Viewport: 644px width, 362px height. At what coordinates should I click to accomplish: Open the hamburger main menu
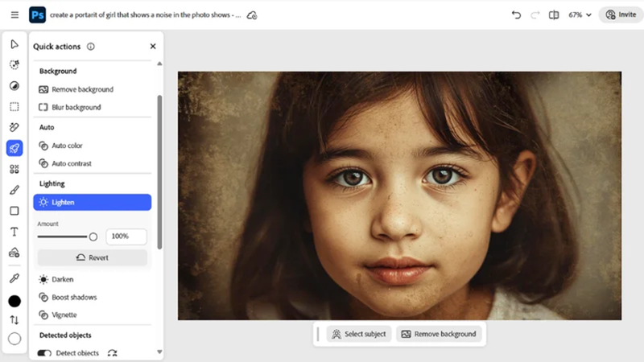(14, 14)
